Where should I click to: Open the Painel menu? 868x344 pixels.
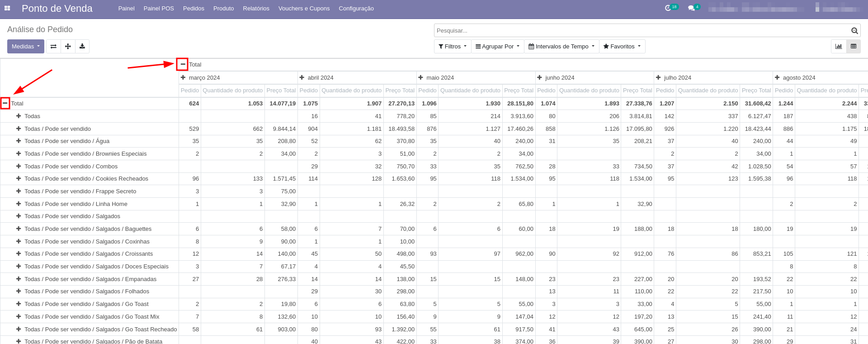(127, 9)
